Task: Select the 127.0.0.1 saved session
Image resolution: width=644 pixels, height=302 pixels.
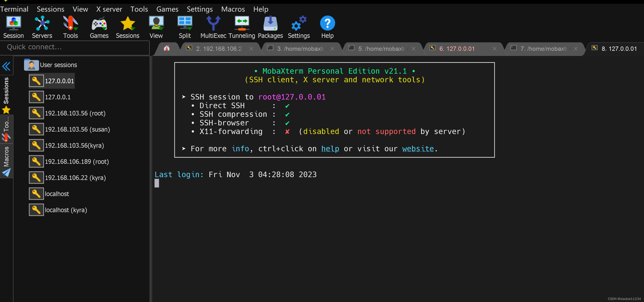Action: pos(50,97)
